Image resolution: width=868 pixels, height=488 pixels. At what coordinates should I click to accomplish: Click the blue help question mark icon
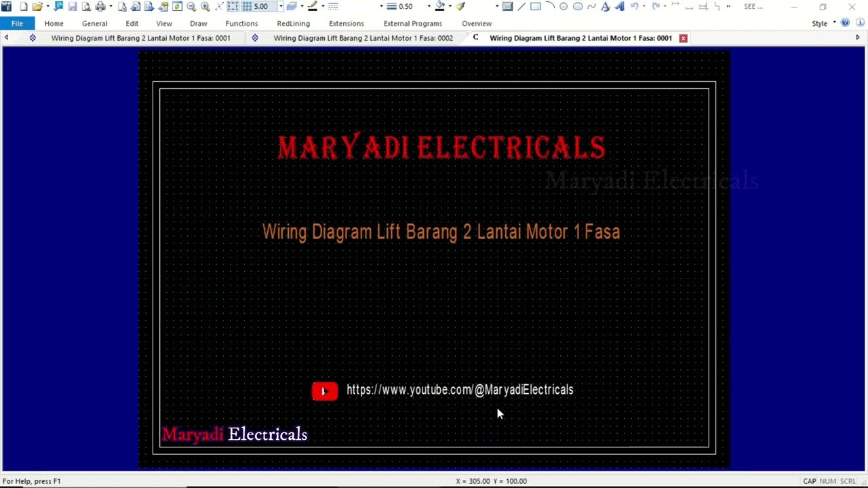coord(845,22)
